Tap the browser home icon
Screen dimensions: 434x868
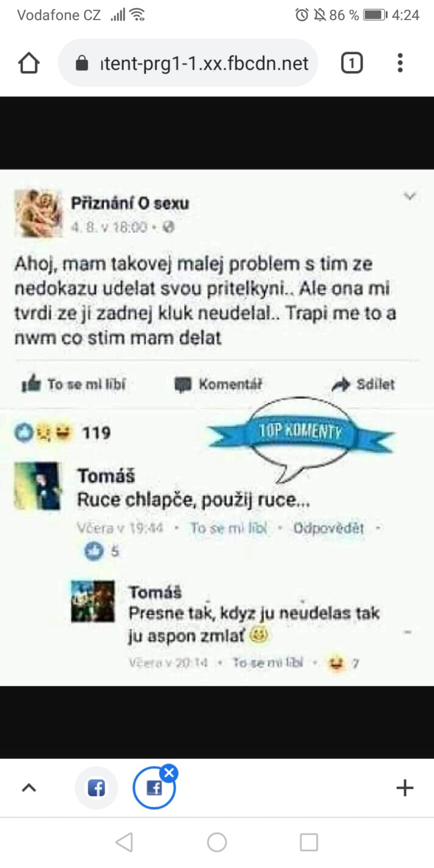pos(29,63)
